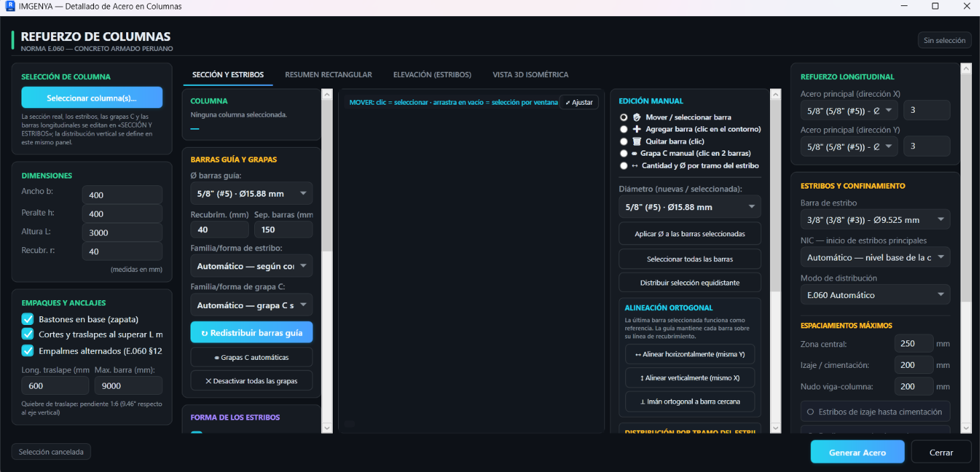Viewport: 980px width, 472px height.
Task: Click Alinear verticalmente (mismo X)
Action: click(x=690, y=377)
